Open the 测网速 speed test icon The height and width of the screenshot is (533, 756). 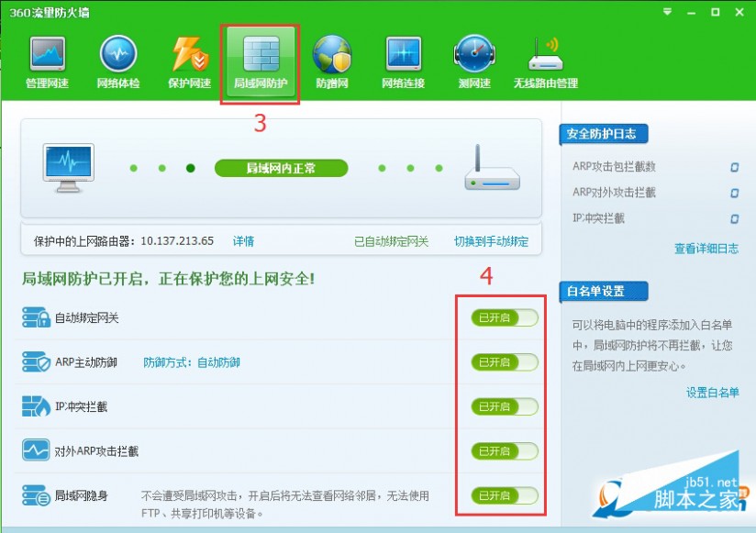(x=474, y=62)
